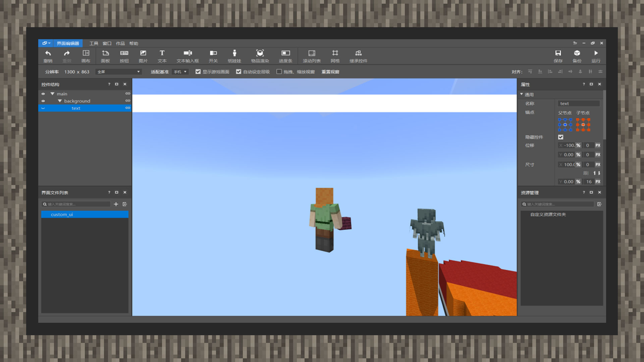The width and height of the screenshot is (644, 362).
Task: Select 自定义资源文件夹 in resource manager
Action: 548,215
